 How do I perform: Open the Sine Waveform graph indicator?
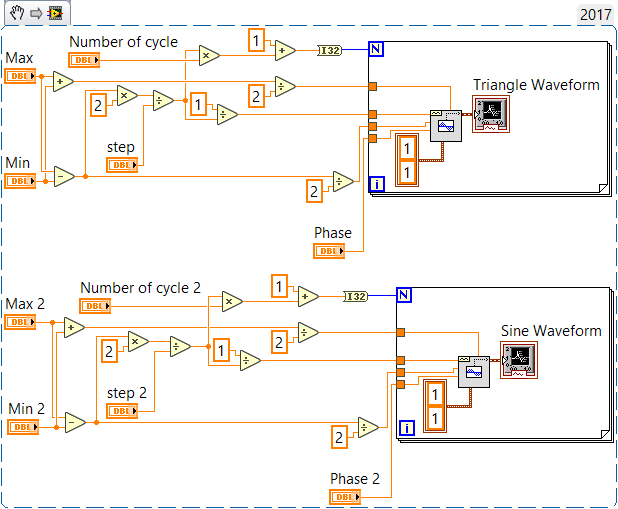[x=519, y=360]
